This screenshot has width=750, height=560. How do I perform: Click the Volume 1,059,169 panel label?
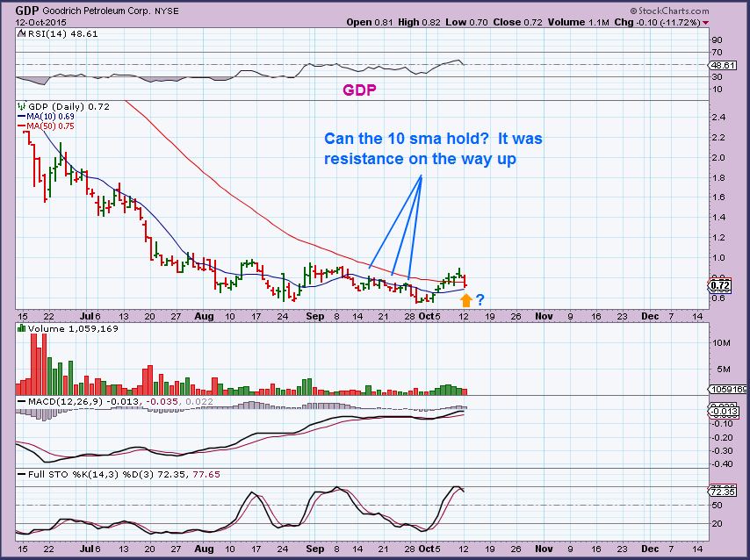[x=73, y=328]
